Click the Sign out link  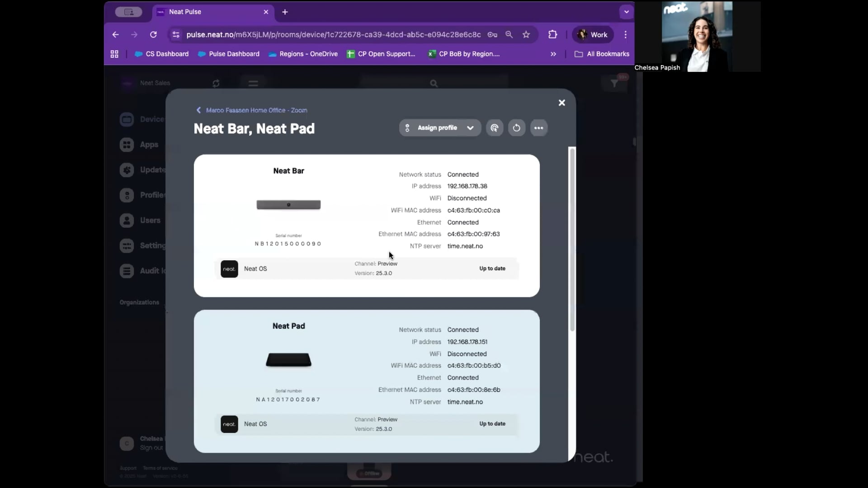pos(151,448)
